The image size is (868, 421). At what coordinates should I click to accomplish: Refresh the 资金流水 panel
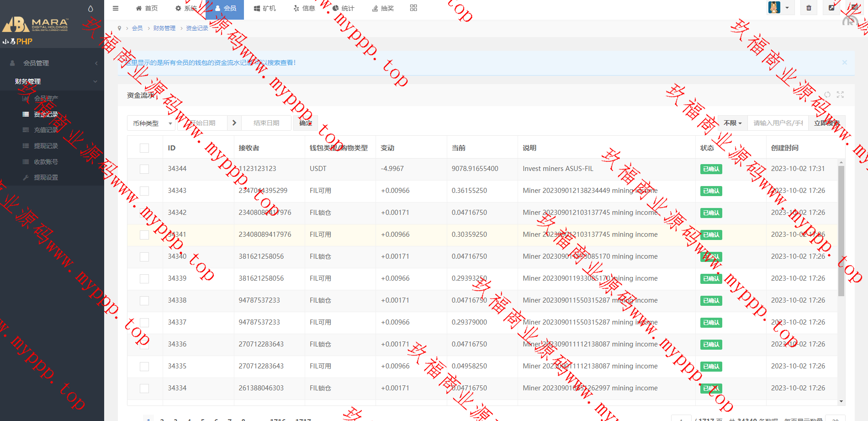point(827,95)
